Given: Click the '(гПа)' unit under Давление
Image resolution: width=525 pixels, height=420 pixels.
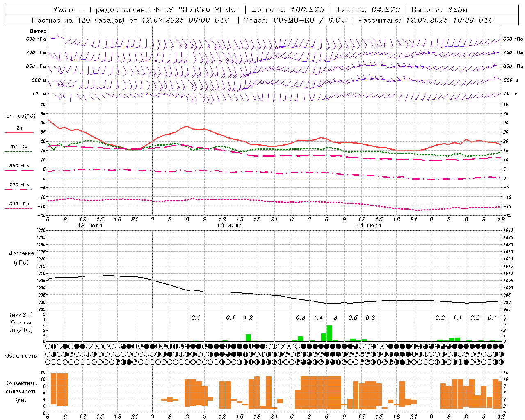Looking at the screenshot, I should (x=21, y=262).
